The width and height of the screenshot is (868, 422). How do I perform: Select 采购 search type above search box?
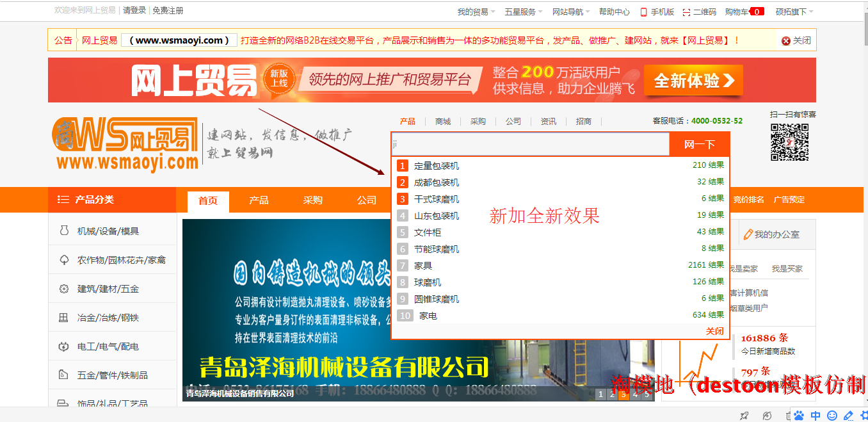coord(478,121)
